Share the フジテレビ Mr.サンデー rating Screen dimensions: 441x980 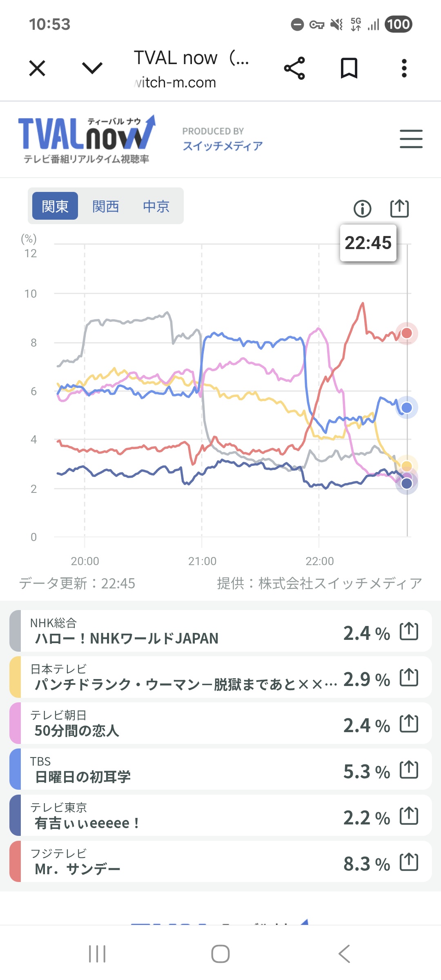(409, 862)
